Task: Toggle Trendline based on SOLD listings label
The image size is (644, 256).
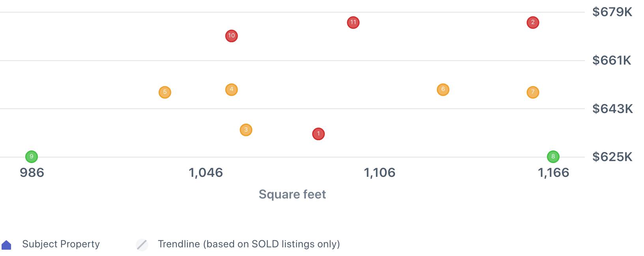Action: pos(249,244)
